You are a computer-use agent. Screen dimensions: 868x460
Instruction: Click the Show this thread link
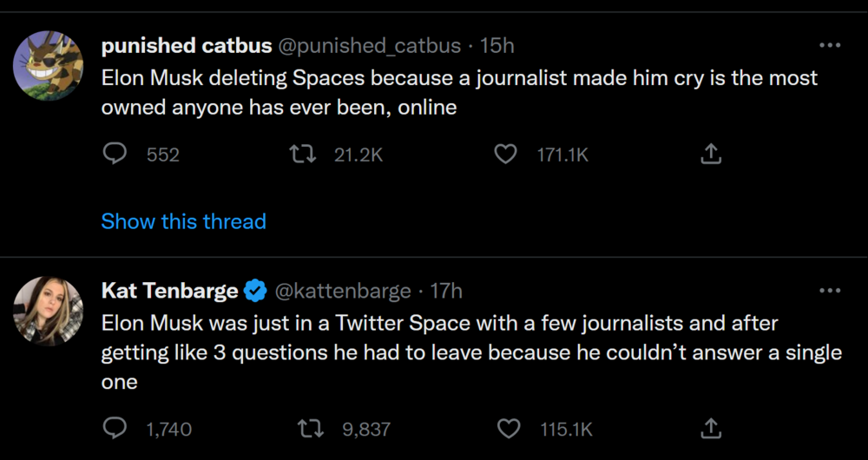(x=183, y=221)
